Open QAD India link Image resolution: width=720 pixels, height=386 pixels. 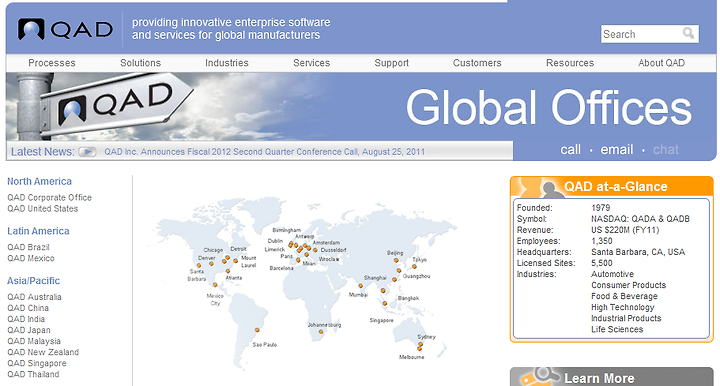26,319
